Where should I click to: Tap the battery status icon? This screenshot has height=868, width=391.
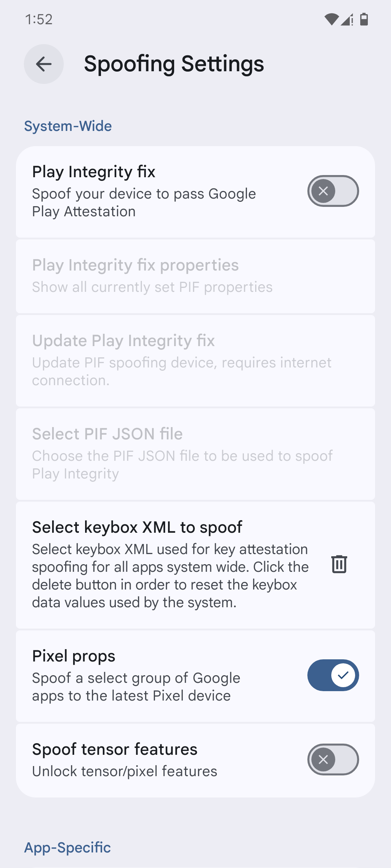[364, 19]
